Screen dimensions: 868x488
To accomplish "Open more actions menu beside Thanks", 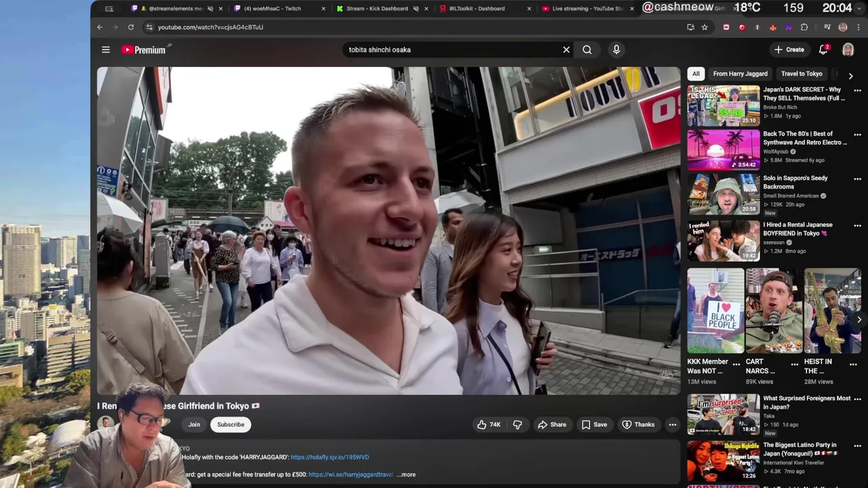I will click(673, 424).
